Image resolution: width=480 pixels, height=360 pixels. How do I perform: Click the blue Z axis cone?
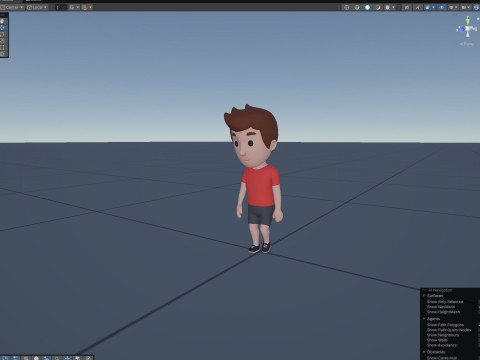[x=461, y=29]
